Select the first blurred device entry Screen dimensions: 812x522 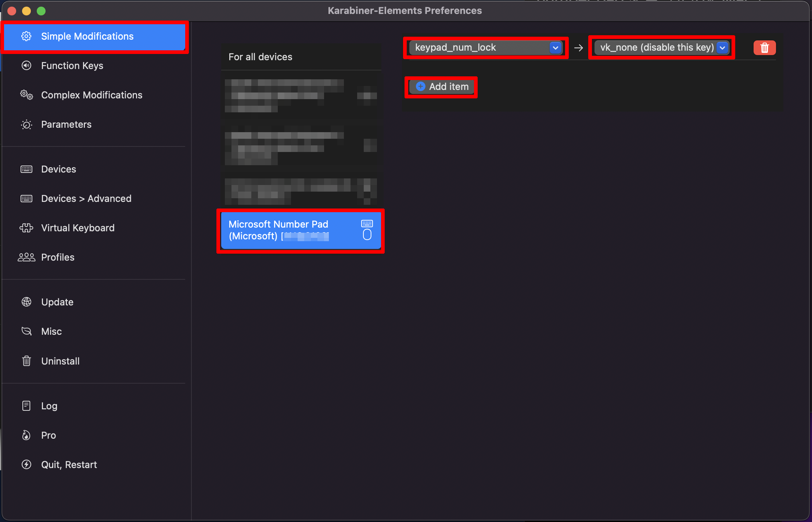[301, 95]
